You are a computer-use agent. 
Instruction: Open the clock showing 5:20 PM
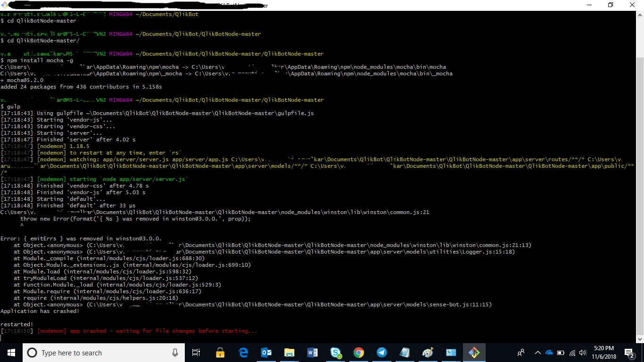604,353
